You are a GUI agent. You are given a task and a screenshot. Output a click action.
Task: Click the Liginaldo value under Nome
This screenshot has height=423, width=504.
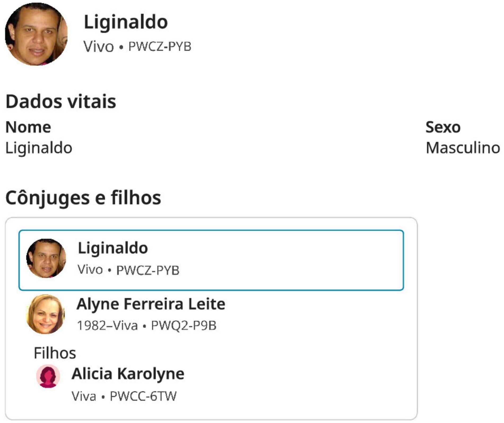pos(39,148)
